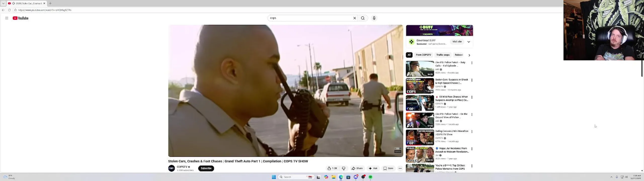
Task: Open 'Vegas Jail Incidents' video title
Action: click(x=452, y=150)
